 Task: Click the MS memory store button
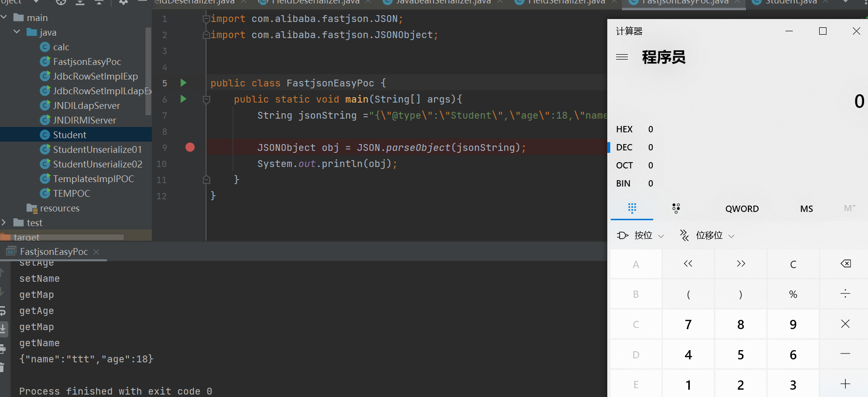coord(806,209)
